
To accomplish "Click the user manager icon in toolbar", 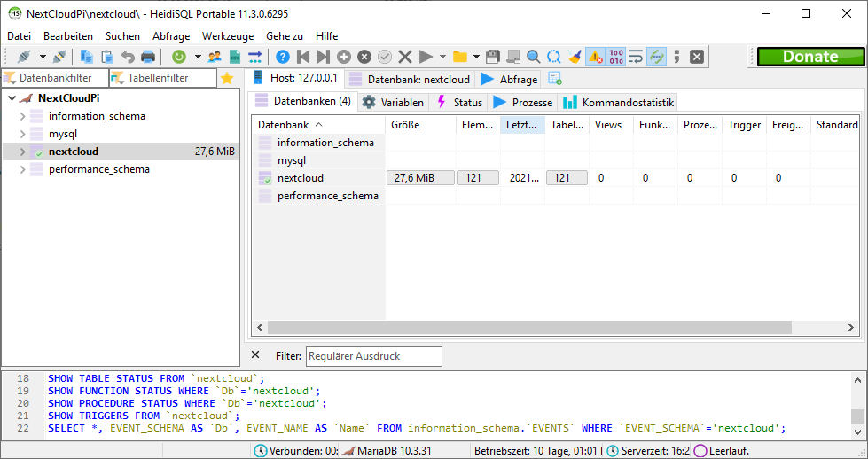I will [x=215, y=57].
